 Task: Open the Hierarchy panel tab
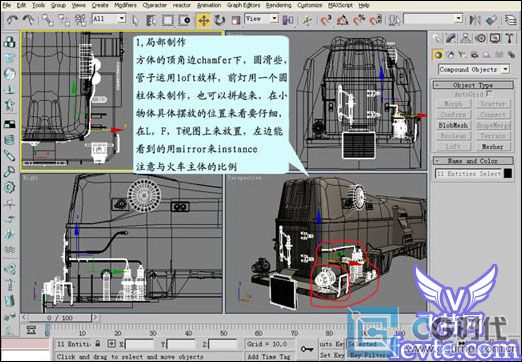[x=465, y=39]
